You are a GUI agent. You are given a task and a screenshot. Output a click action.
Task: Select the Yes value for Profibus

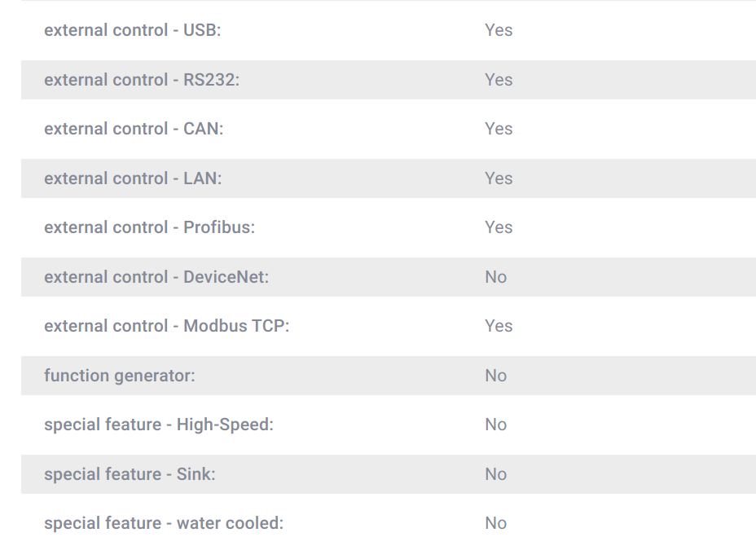[499, 227]
